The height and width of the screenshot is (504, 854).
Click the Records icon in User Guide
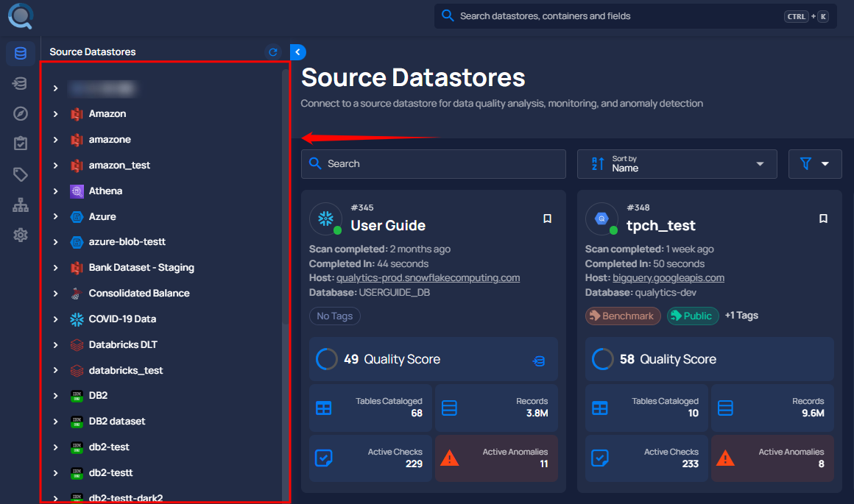tap(449, 408)
